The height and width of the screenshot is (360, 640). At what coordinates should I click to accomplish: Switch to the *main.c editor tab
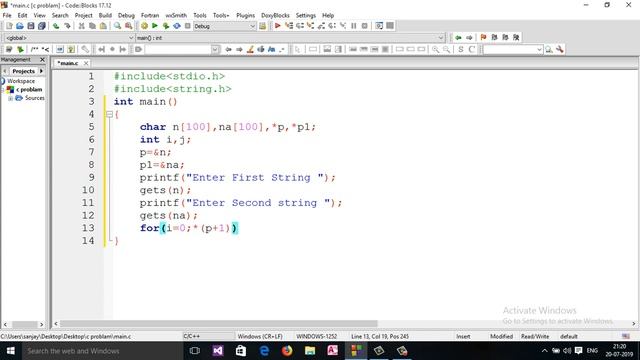coord(68,63)
